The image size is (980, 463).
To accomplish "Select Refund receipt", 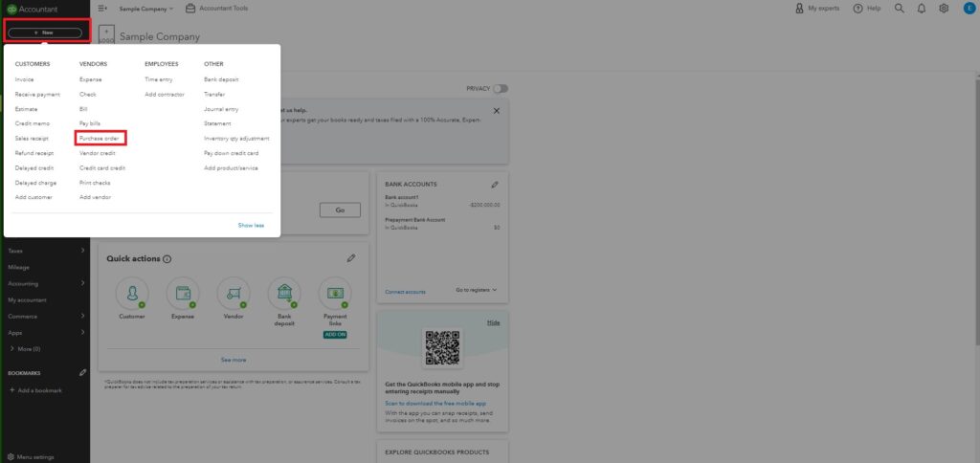I will 34,153.
